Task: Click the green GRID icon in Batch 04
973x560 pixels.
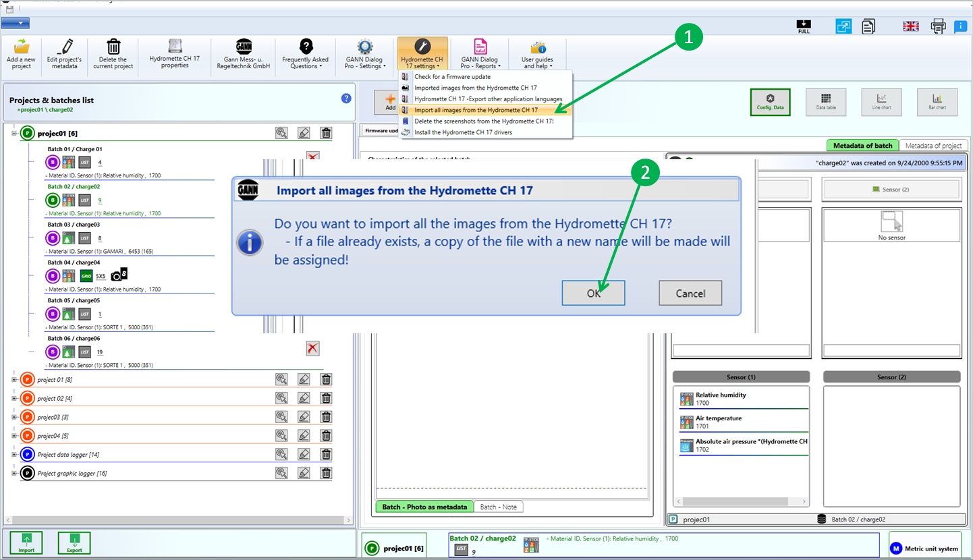Action: pos(86,276)
